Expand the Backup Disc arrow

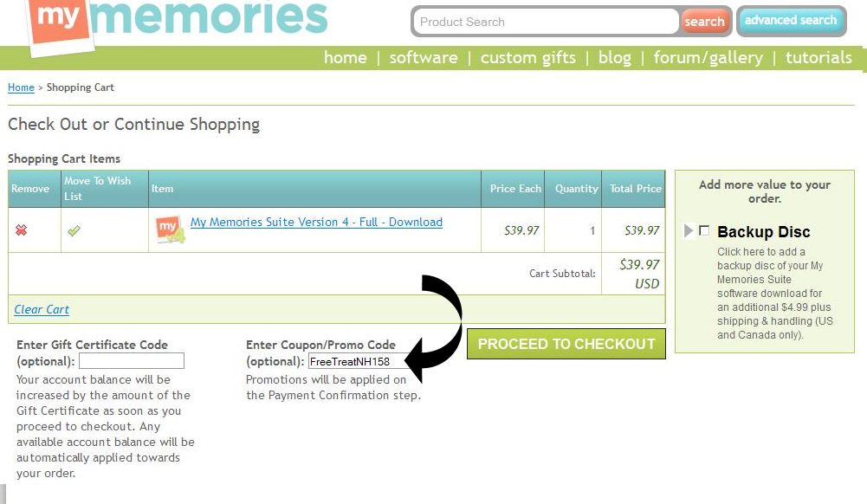click(689, 231)
